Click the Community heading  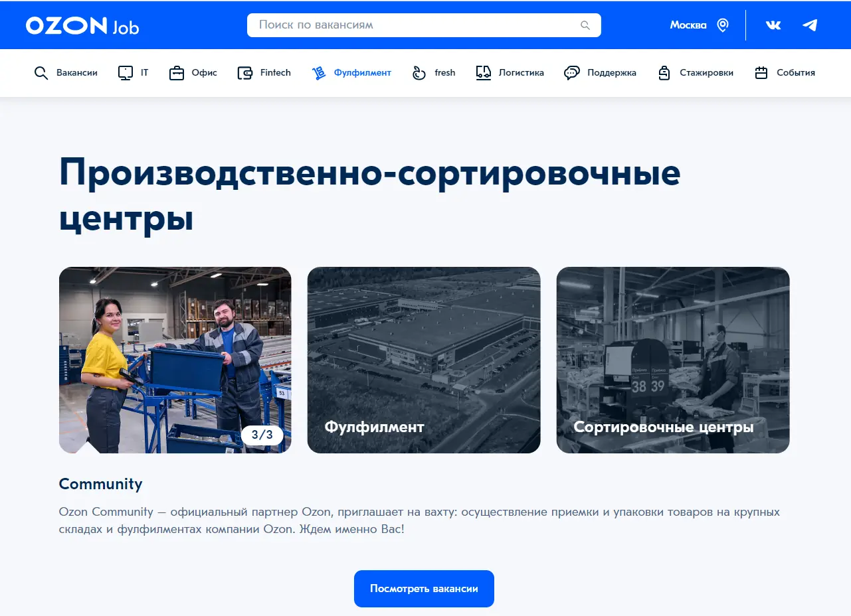(x=101, y=484)
